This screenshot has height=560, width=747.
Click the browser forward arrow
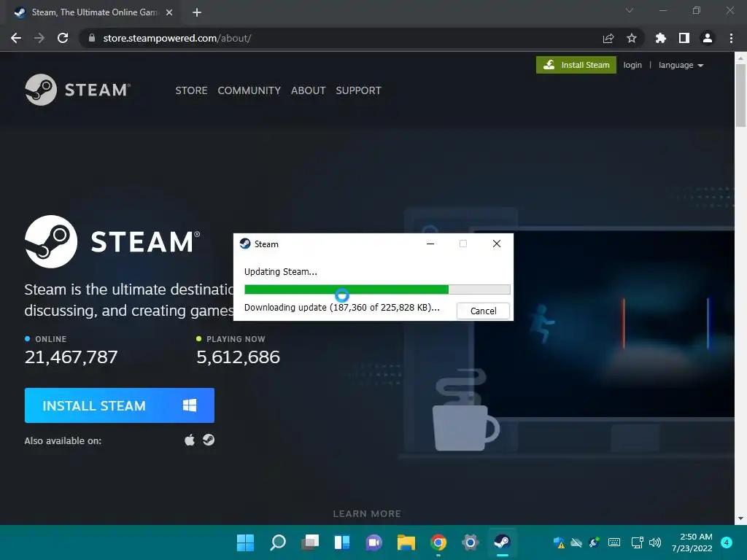coord(39,38)
